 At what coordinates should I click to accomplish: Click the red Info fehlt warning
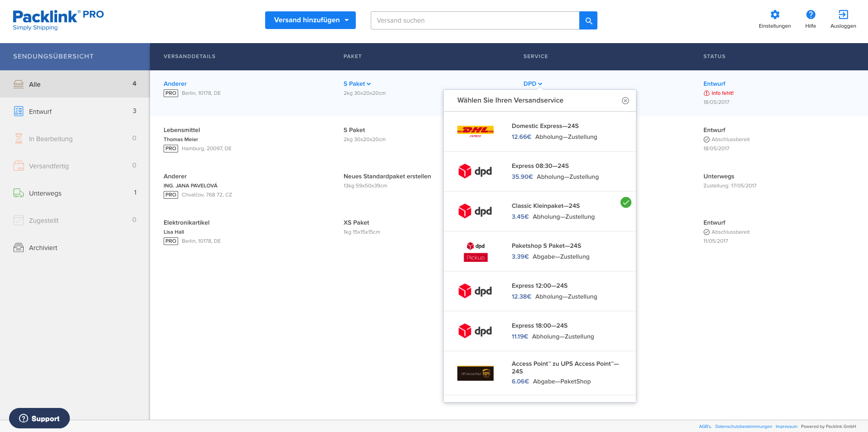click(x=718, y=93)
